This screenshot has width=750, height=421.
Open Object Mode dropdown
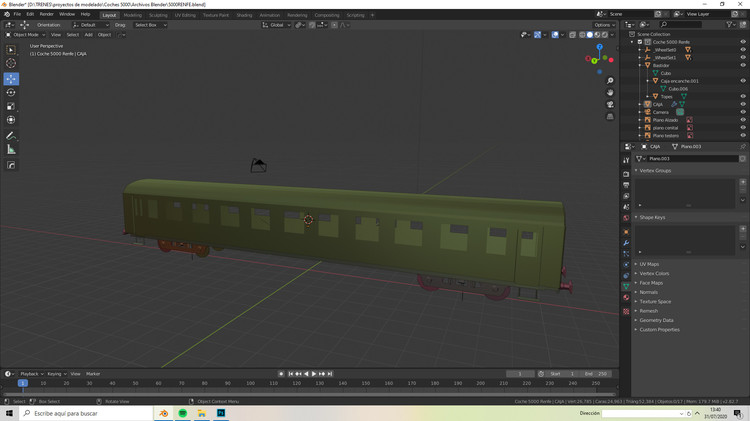[x=25, y=35]
